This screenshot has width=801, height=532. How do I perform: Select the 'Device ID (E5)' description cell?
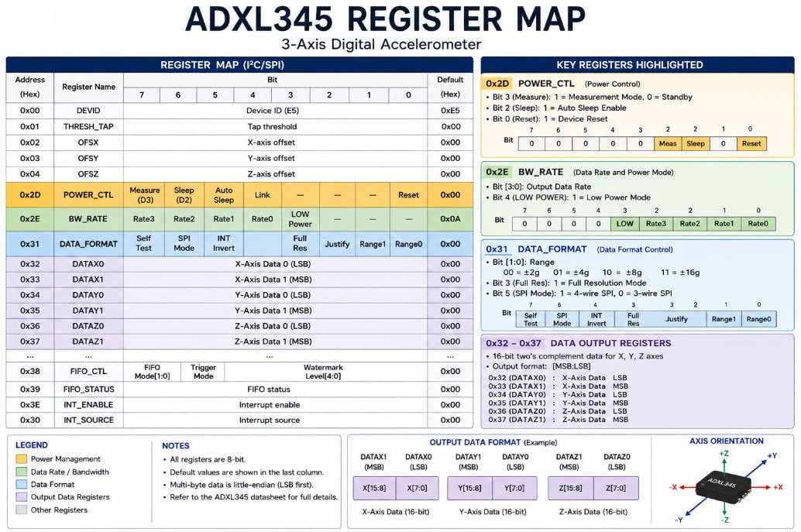tap(275, 110)
